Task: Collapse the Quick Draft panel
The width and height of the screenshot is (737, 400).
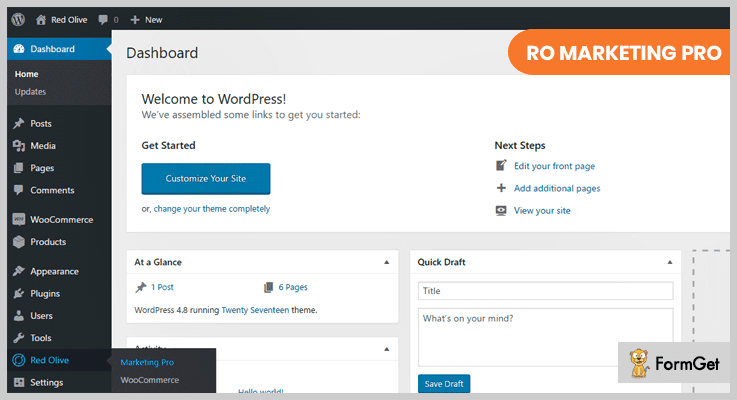Action: (x=670, y=262)
